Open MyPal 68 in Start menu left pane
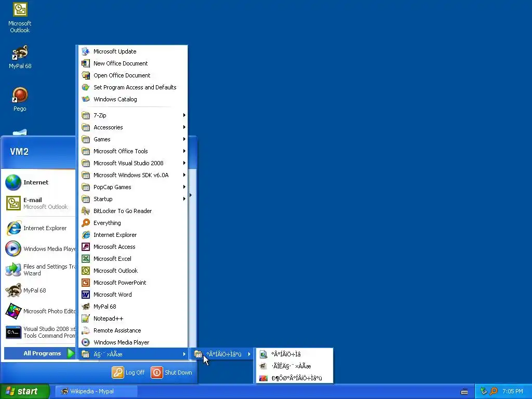Screen dimensions: 532x399 tap(39, 290)
